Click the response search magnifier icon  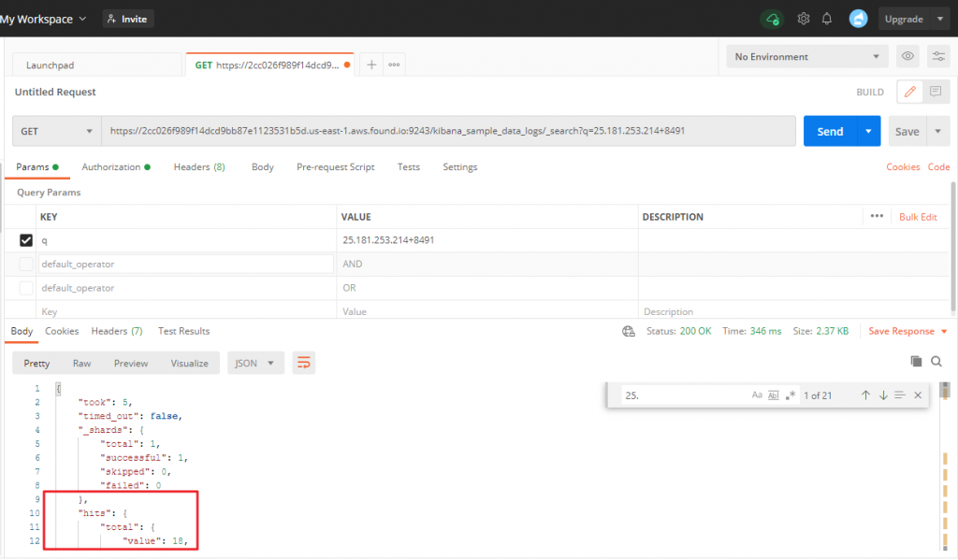[x=936, y=362]
